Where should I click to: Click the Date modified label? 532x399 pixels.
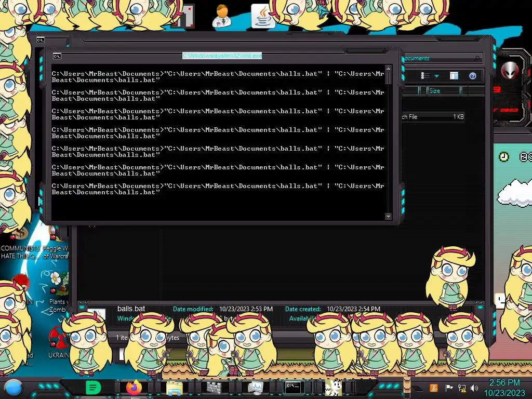tap(193, 309)
